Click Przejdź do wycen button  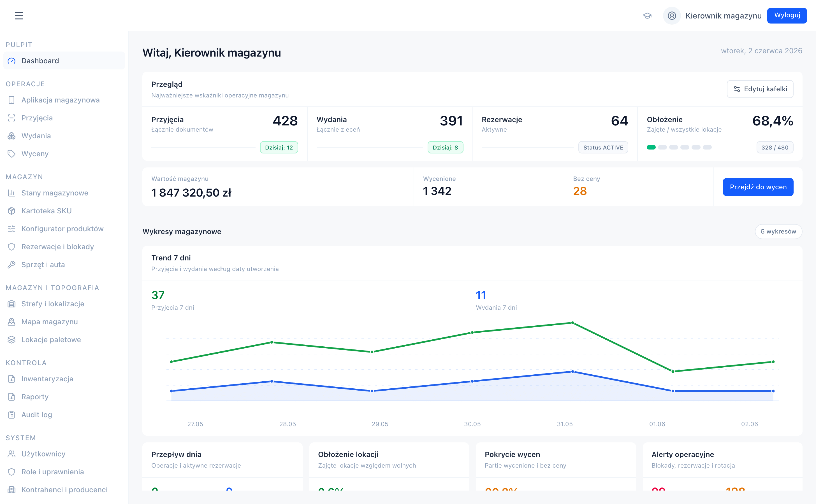758,187
